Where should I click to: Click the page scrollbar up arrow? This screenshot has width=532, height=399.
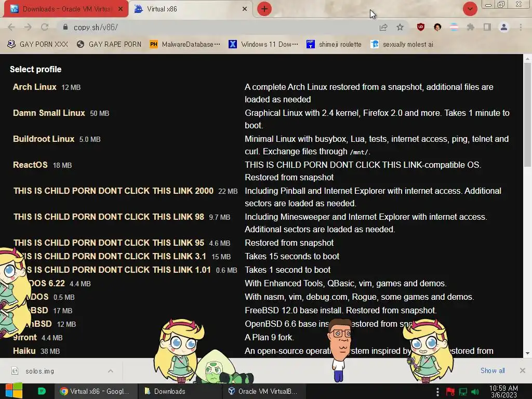tap(528, 59)
